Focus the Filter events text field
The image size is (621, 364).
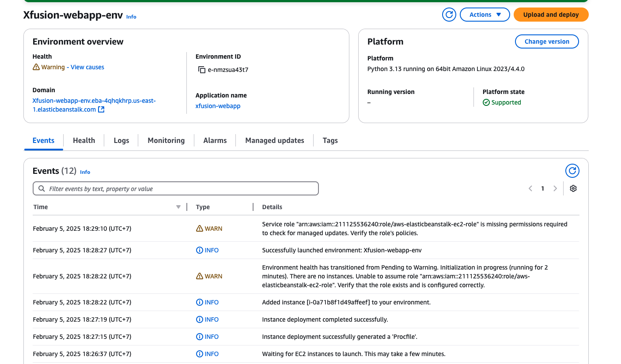tap(181, 189)
